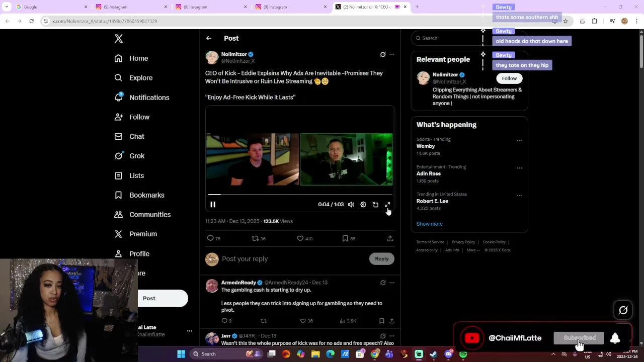Bookmark ArmednReady's comment
Image resolution: width=644 pixels, height=362 pixels.
(382, 321)
